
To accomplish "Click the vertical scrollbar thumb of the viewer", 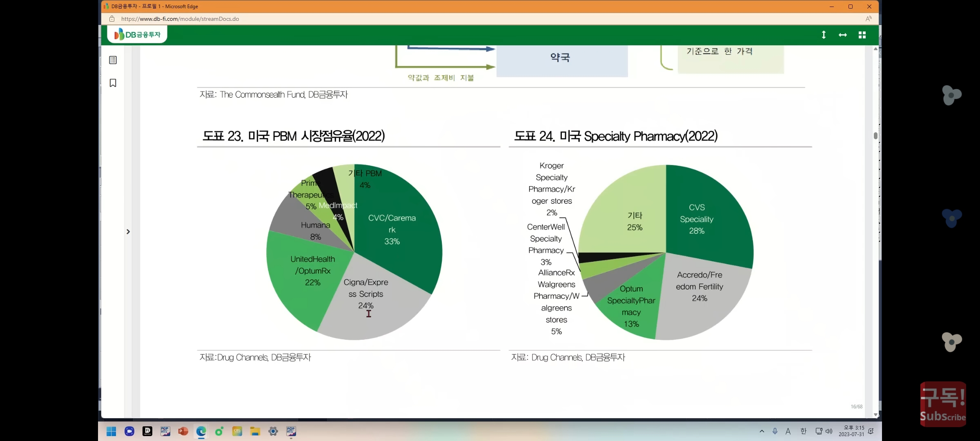I will (875, 136).
